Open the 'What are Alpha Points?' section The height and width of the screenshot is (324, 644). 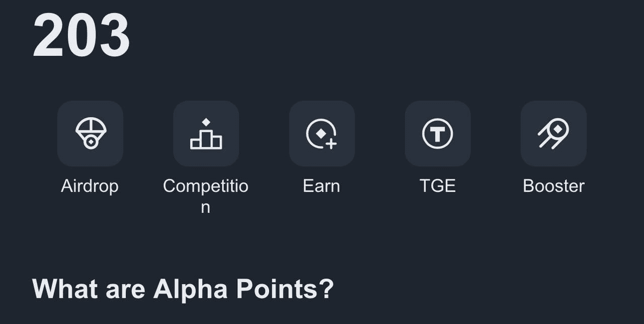(x=183, y=289)
